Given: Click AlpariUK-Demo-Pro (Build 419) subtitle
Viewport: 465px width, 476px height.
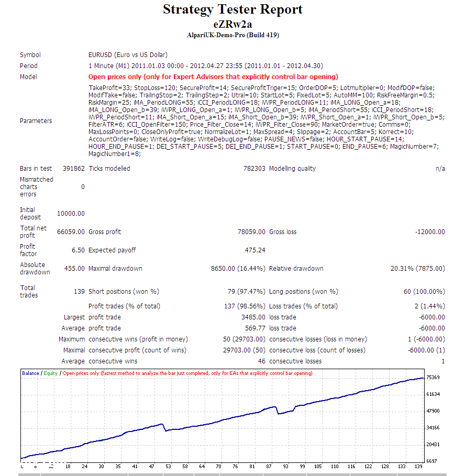Looking at the screenshot, I should click(233, 35).
